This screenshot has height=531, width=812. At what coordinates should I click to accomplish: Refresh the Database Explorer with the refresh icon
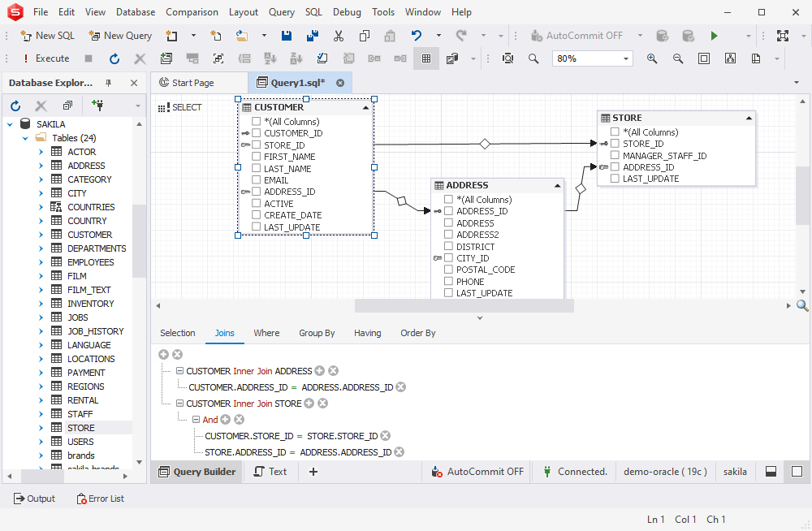15,105
